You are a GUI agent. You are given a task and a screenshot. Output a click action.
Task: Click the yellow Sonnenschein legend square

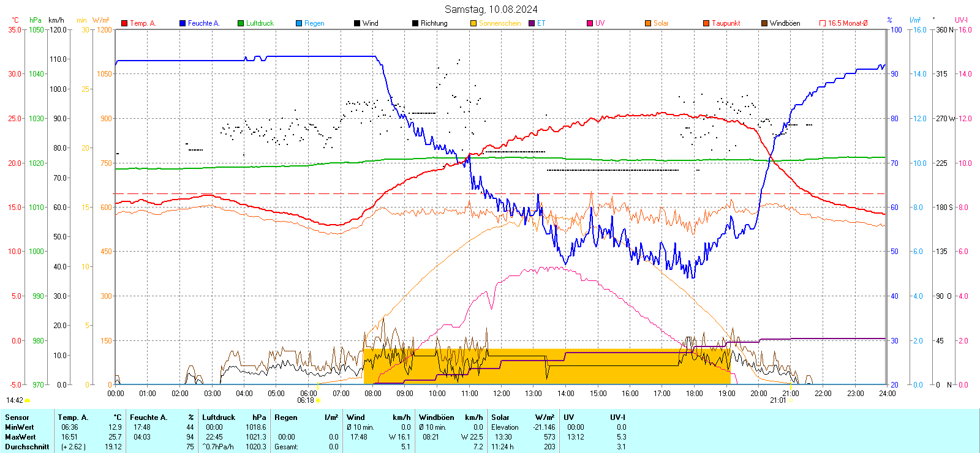pos(473,23)
